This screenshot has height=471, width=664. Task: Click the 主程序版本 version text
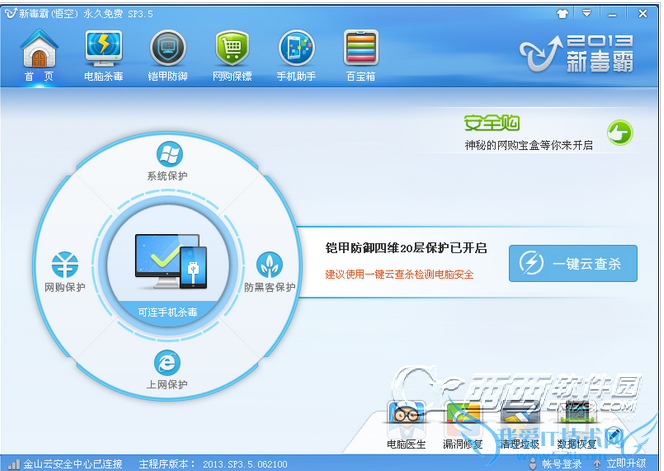213,464
